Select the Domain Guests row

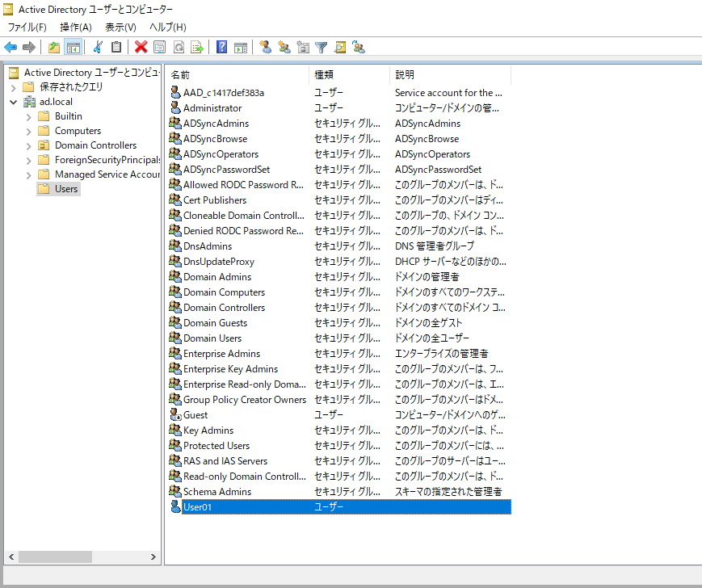pyautogui.click(x=339, y=322)
